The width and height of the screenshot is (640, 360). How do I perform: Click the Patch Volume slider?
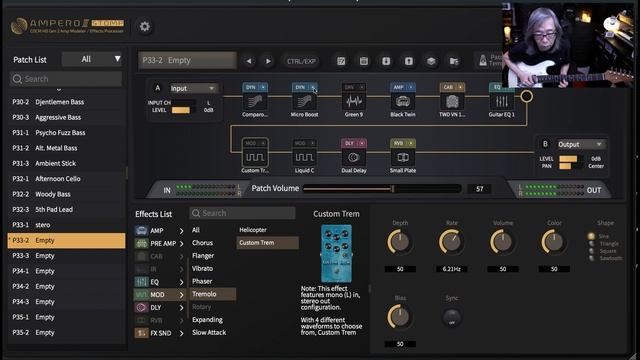point(382,189)
